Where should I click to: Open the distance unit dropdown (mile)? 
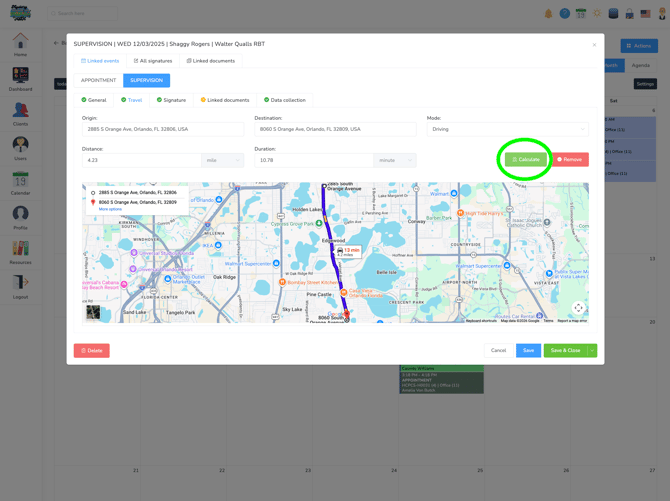coord(223,160)
